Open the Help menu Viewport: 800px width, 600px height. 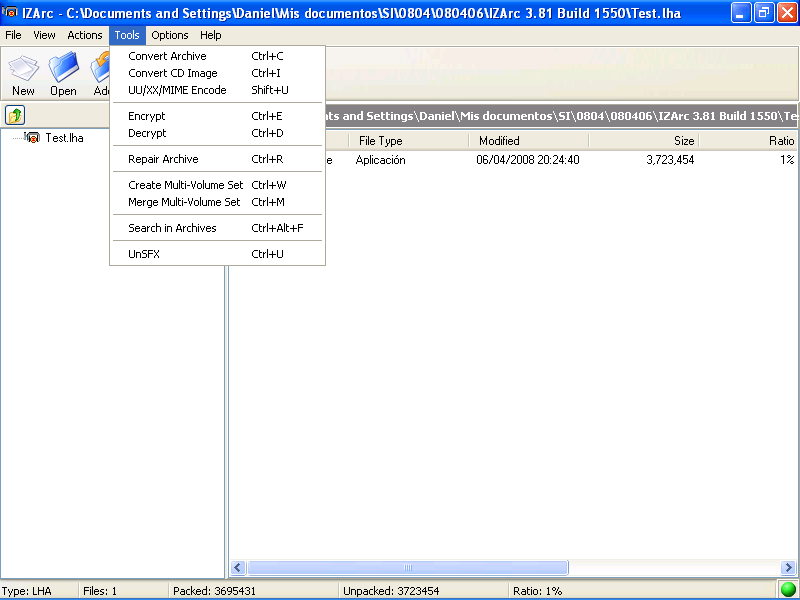[x=211, y=35]
